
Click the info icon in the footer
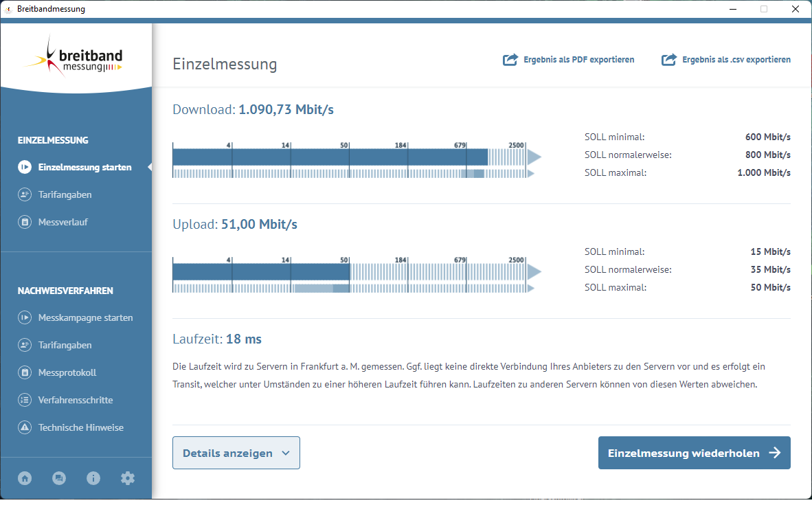(x=93, y=478)
